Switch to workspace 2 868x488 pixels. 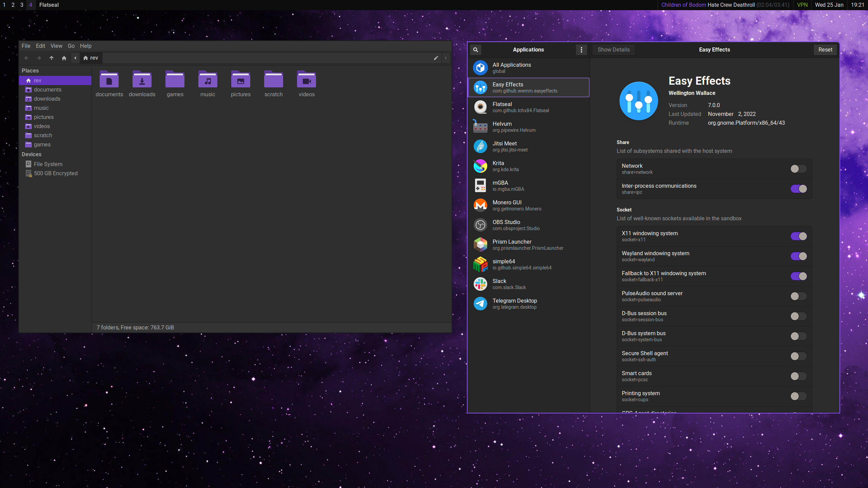tap(13, 5)
